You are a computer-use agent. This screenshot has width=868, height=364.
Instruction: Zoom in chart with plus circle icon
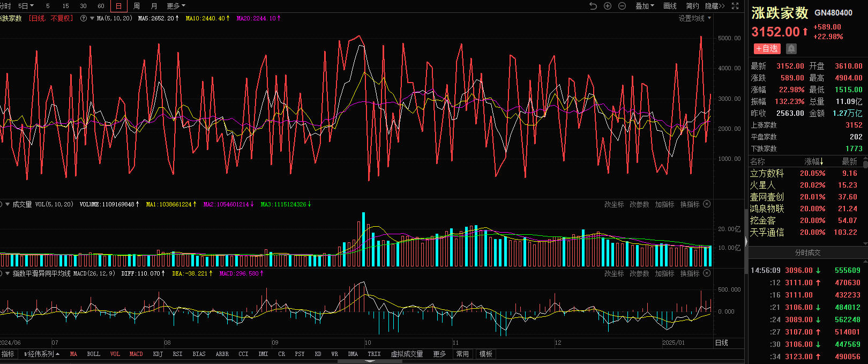tap(608, 6)
